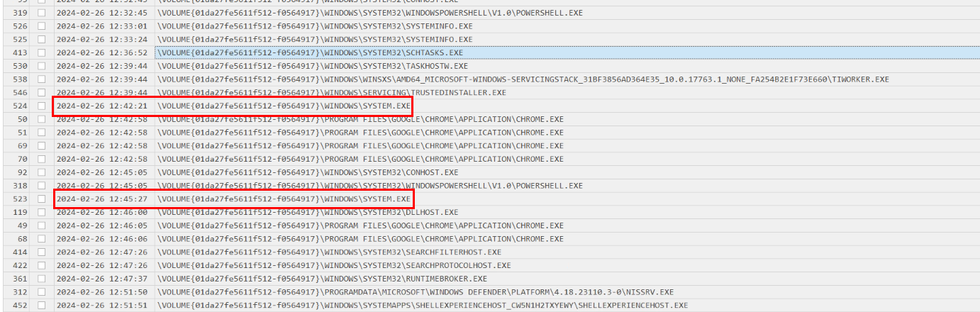The height and width of the screenshot is (312, 980).
Task: Select the CONHOST.EXE path on line 92
Action: point(308,172)
